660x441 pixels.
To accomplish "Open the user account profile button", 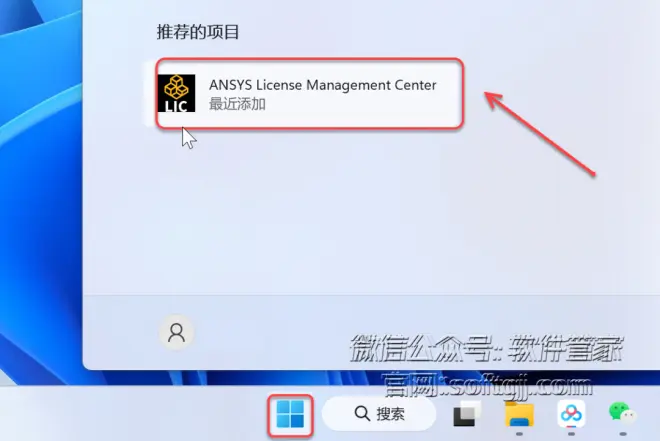I will point(176,332).
